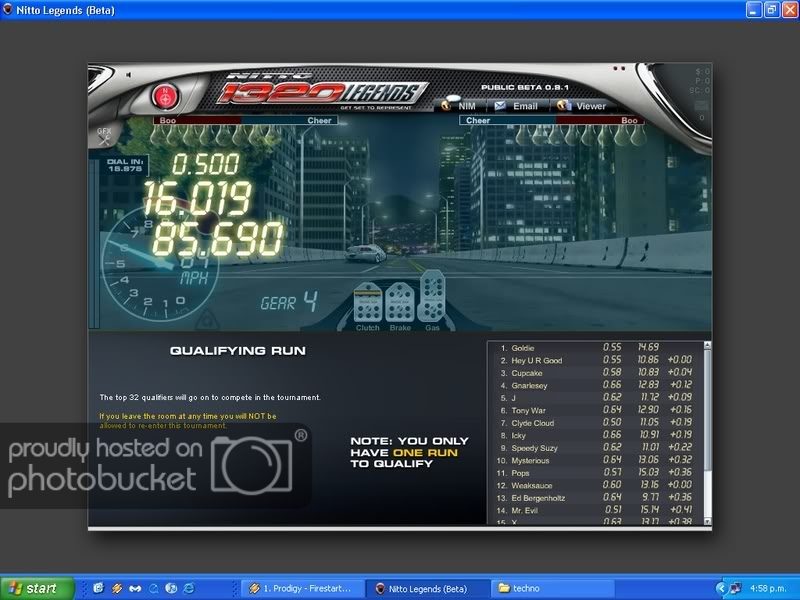This screenshot has width=800, height=600.
Task: Click the top 32 qualifiers sentence
Action: click(x=210, y=397)
